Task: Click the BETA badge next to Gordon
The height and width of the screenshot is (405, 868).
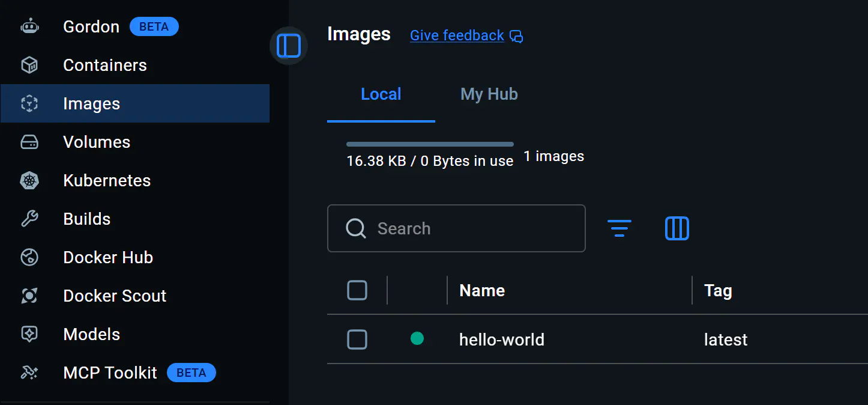Action: click(154, 26)
